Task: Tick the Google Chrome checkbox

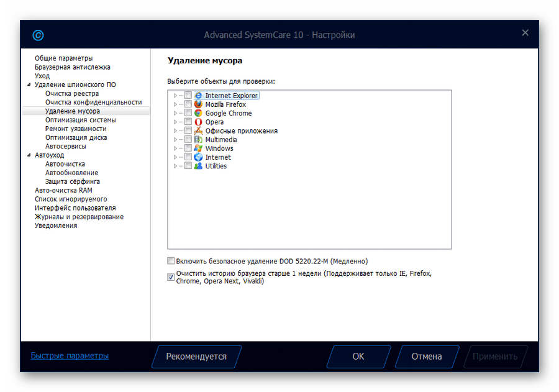Action: click(188, 113)
